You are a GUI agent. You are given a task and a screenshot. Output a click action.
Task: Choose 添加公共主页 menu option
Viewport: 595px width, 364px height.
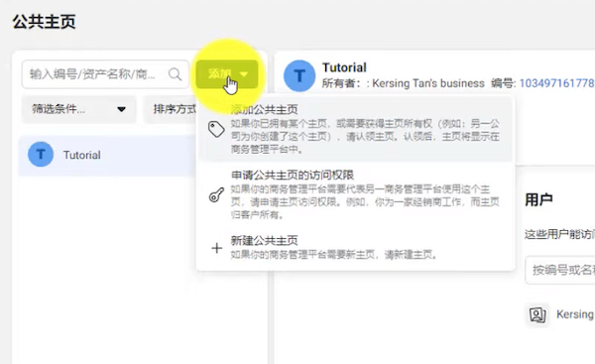pos(355,129)
